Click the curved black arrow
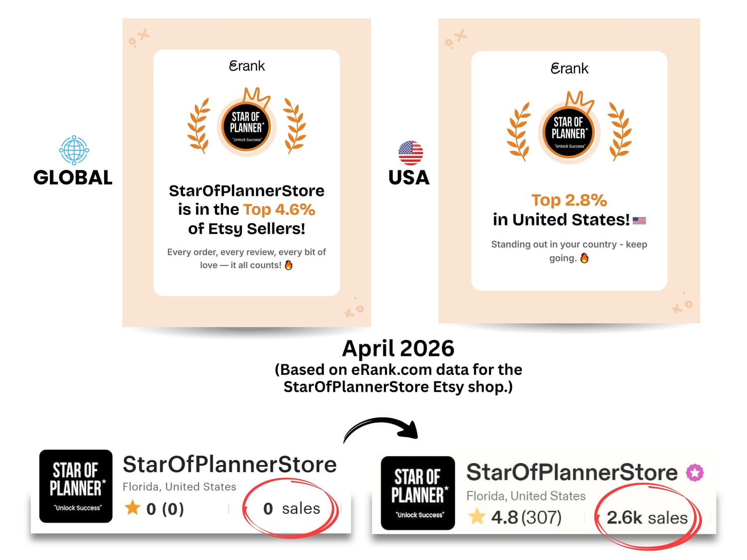 tap(381, 429)
